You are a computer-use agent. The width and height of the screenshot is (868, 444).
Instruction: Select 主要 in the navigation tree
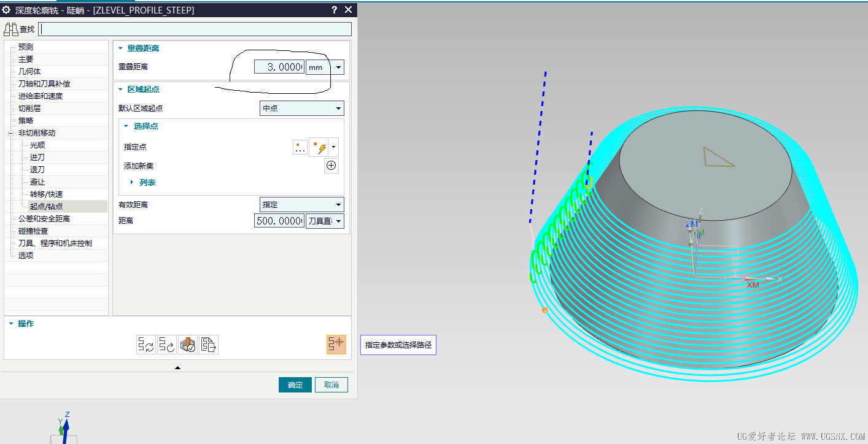(x=25, y=59)
